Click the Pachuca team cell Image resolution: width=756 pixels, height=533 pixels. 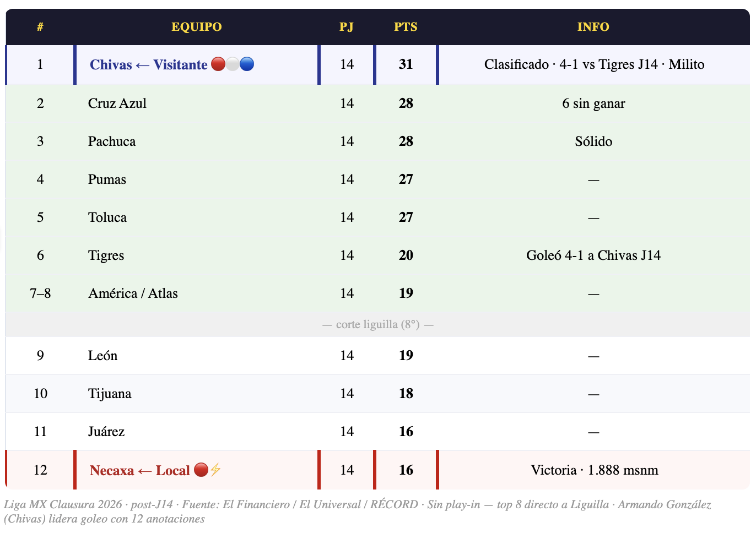tap(112, 142)
